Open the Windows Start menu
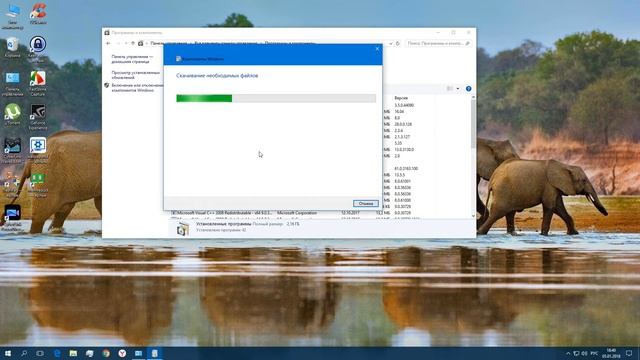Image resolution: width=640 pixels, height=360 pixels. [x=8, y=353]
